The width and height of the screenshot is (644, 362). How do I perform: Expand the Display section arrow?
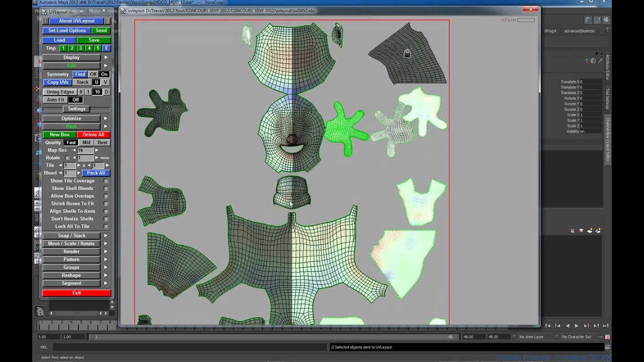pos(106,58)
